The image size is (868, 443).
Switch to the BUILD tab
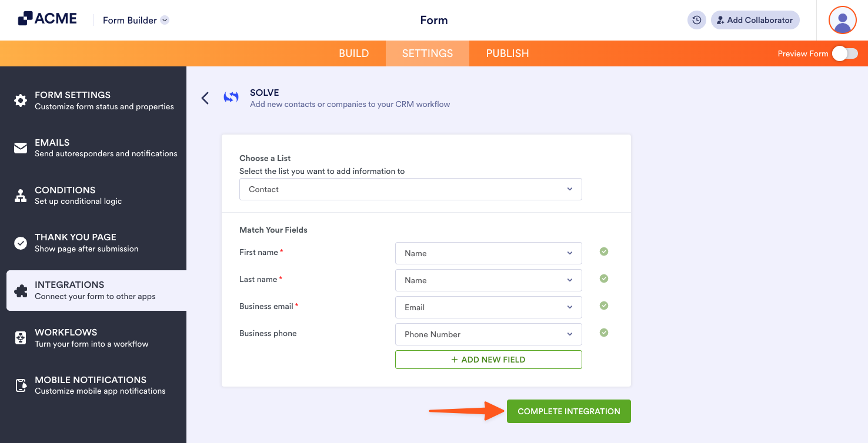(353, 53)
